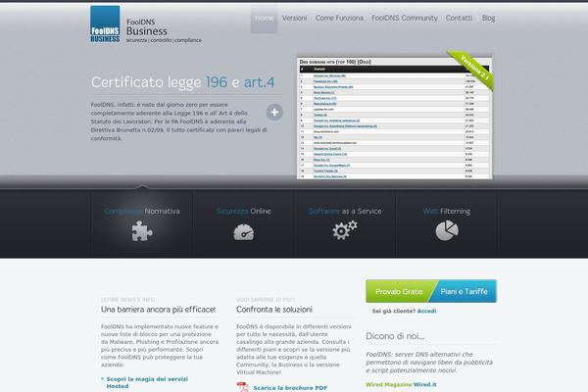The image size is (588, 392).
Task: Open Scopri la magia dei servizi Hosted link
Action: coord(147,382)
